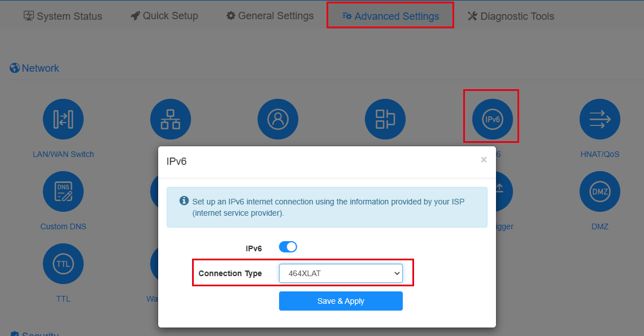Click the 464XLAT dropdown arrow

click(x=397, y=273)
